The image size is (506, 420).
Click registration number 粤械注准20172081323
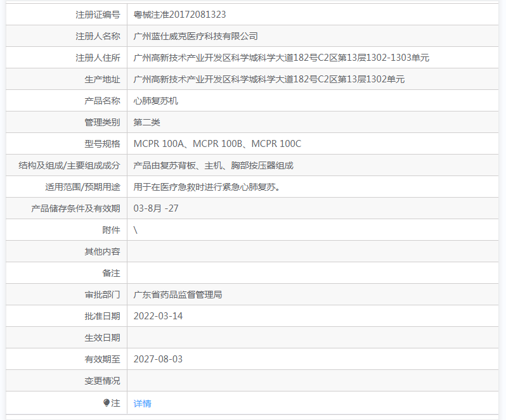pos(180,15)
